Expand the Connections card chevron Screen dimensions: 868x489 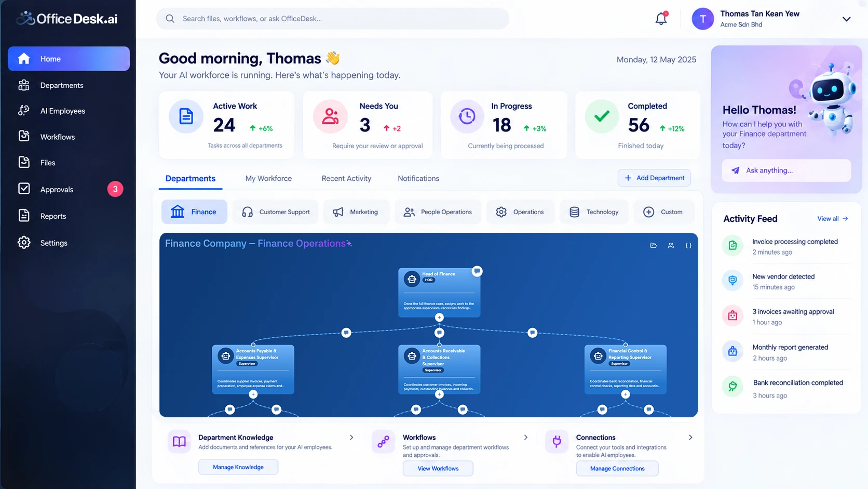tap(690, 438)
